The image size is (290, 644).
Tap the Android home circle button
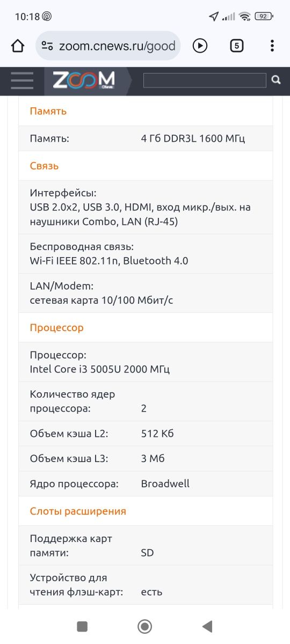click(144, 626)
